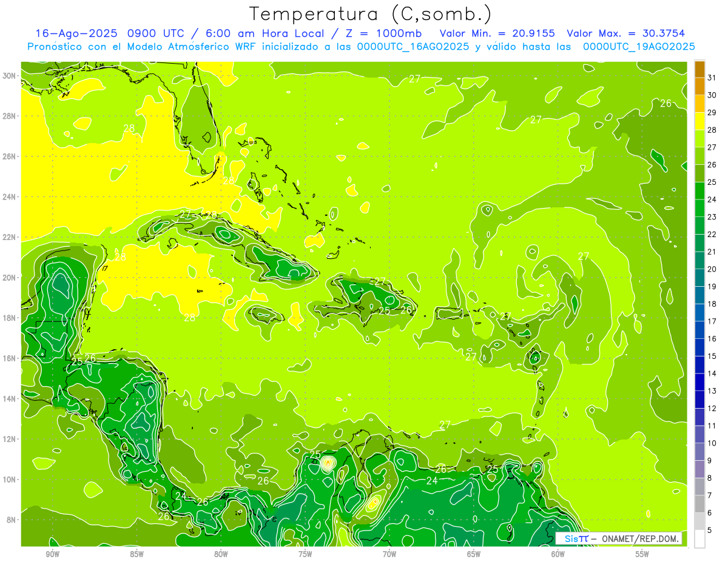Image resolution: width=728 pixels, height=562 pixels.
Task: Click the "Valor Max. = 30.3754" text
Action: 625,33
